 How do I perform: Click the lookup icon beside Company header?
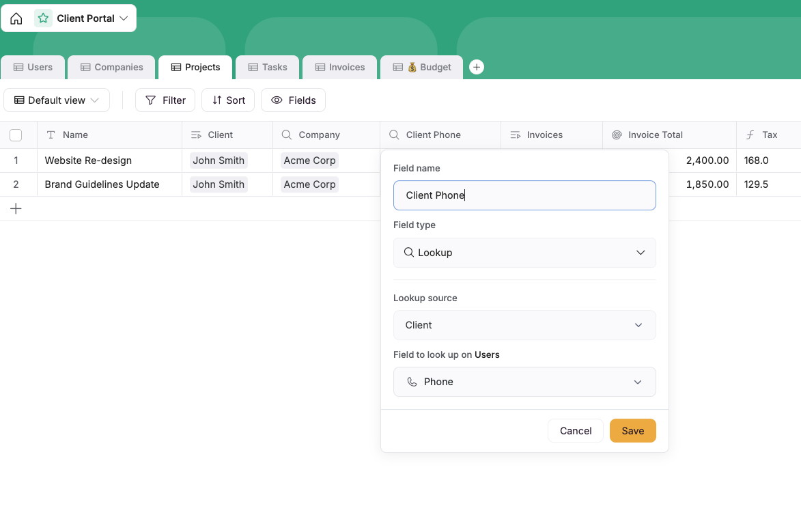(x=287, y=135)
